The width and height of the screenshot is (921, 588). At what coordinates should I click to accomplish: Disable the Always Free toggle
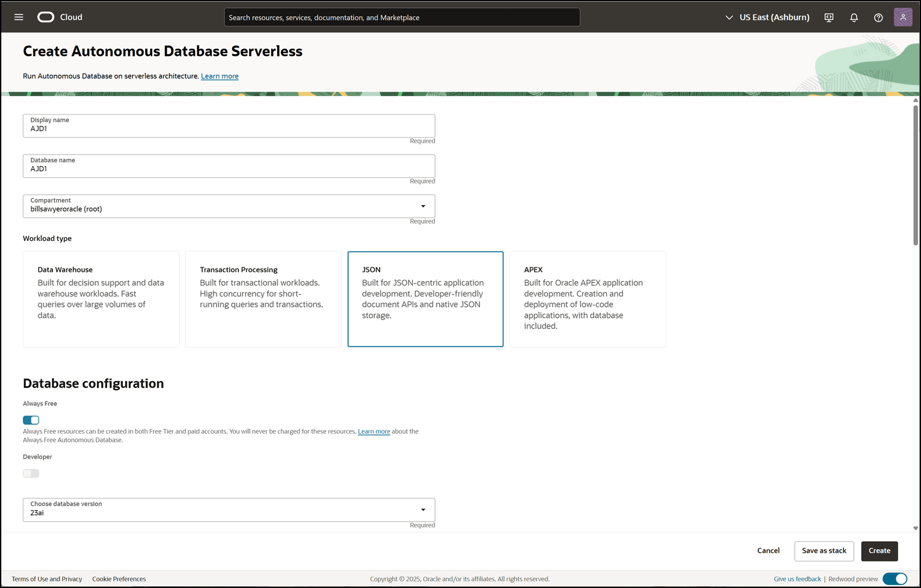tap(31, 420)
